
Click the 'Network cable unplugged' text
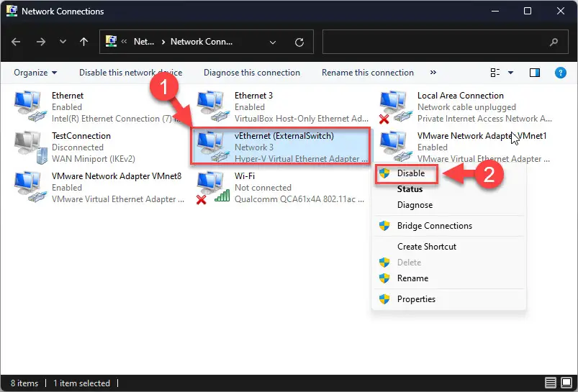[466, 107]
